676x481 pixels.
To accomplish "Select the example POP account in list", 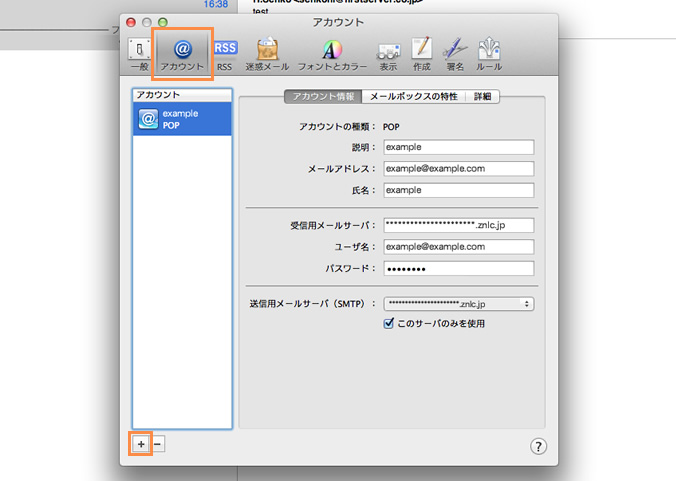I will click(x=183, y=120).
